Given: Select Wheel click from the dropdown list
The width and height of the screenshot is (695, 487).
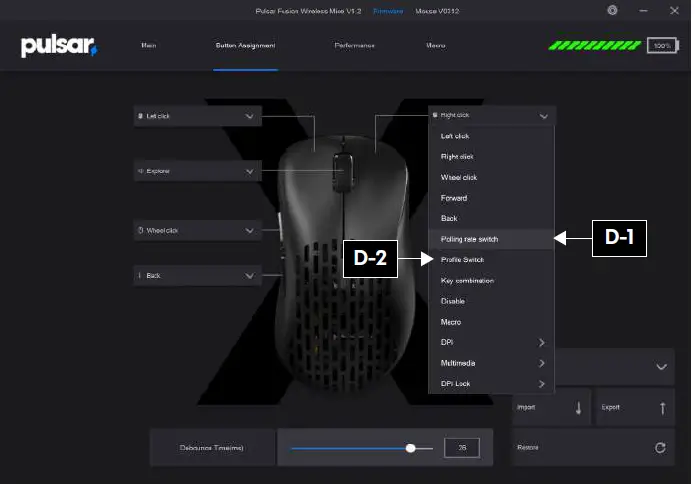Looking at the screenshot, I should coord(493,178).
